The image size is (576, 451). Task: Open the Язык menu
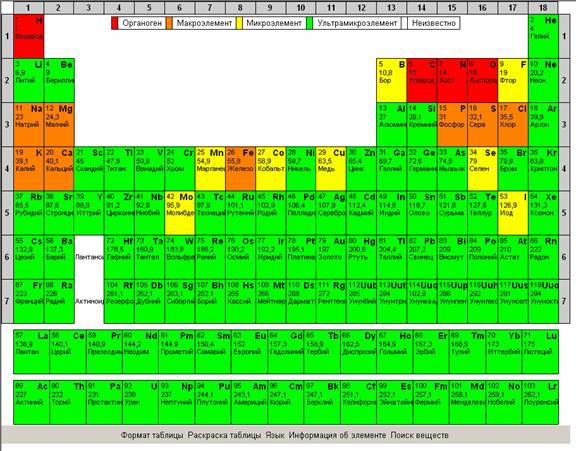coord(275,435)
